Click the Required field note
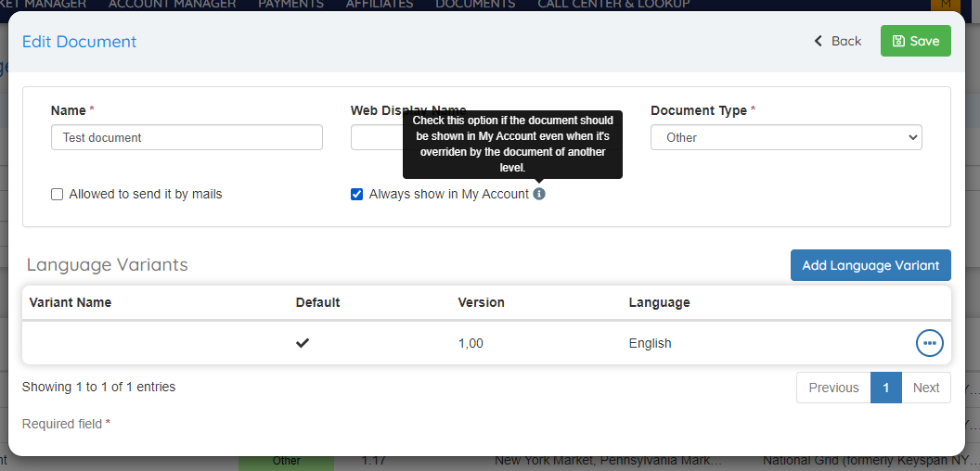Viewport: 980px width, 471px height. [66, 424]
